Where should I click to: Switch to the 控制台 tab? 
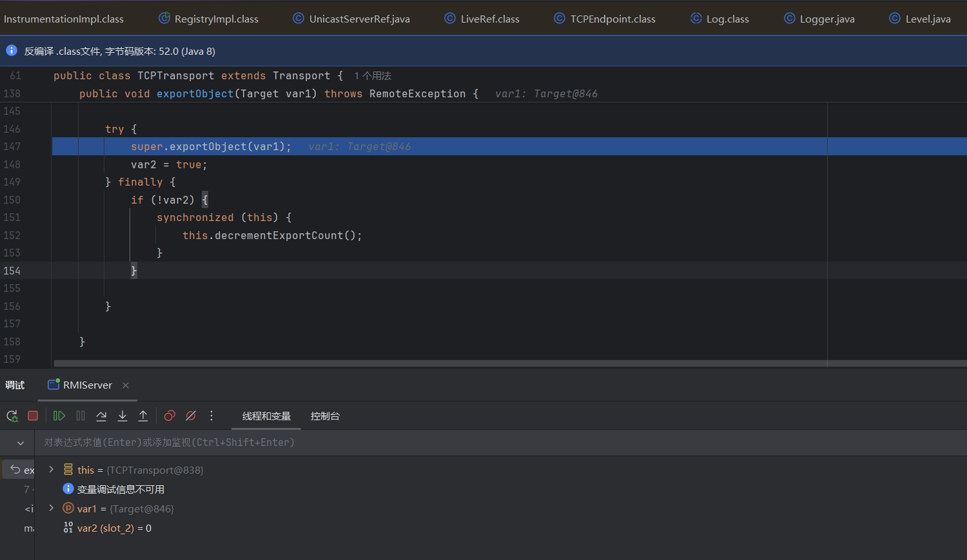(325, 416)
